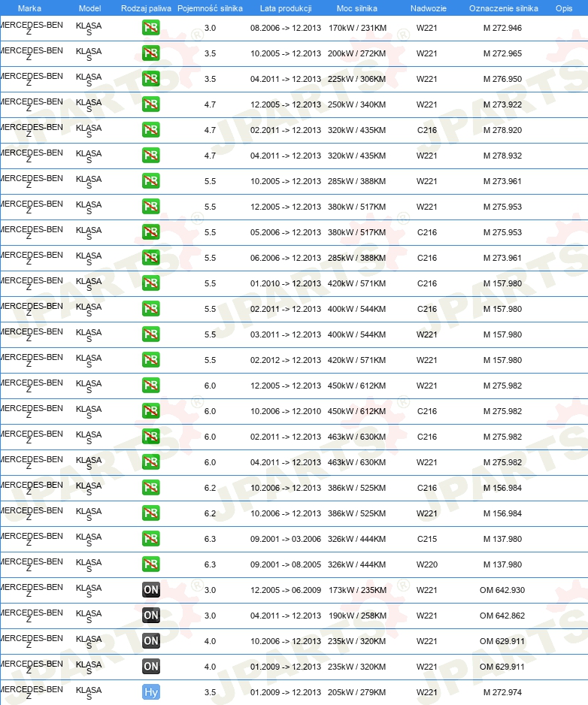Click petrol icon in 6.3 C215 row
The image size is (588, 705).
(x=150, y=539)
